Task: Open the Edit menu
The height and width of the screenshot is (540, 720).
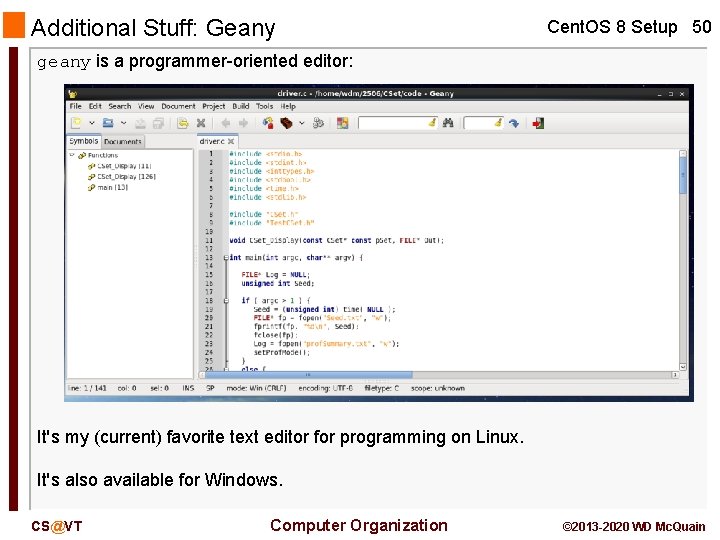Action: (95, 106)
